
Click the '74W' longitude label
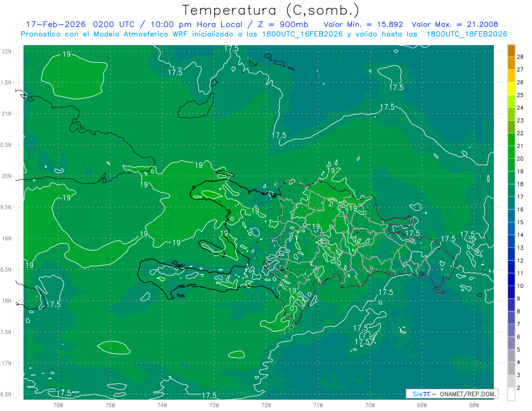coord(162,404)
